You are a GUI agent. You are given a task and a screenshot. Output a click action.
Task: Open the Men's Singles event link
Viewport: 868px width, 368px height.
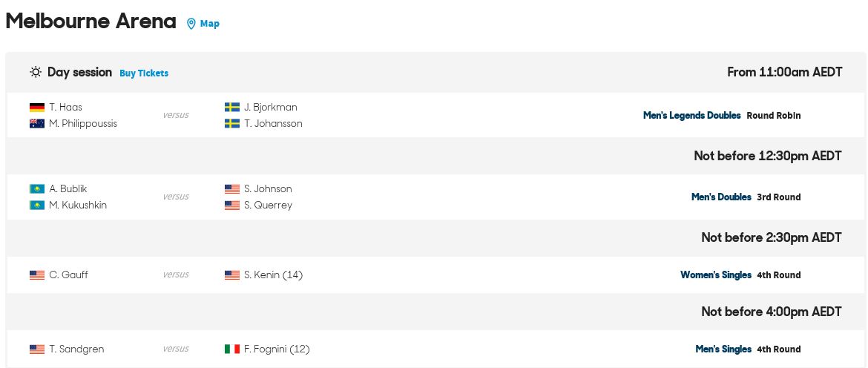click(x=723, y=349)
